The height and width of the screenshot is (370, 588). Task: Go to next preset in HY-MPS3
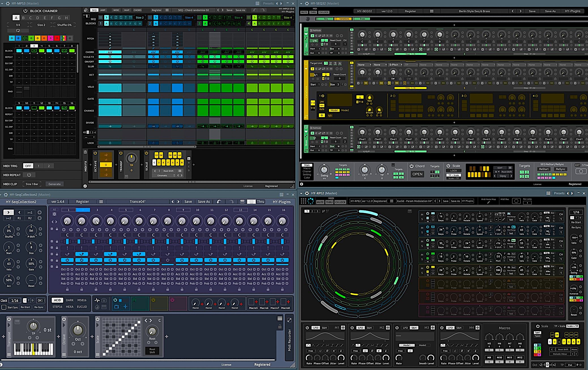coord(223,10)
